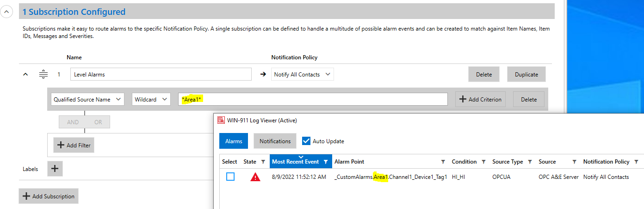This screenshot has height=209, width=644.
Task: Grab the reorder handle for subscription 1
Action: tap(43, 74)
